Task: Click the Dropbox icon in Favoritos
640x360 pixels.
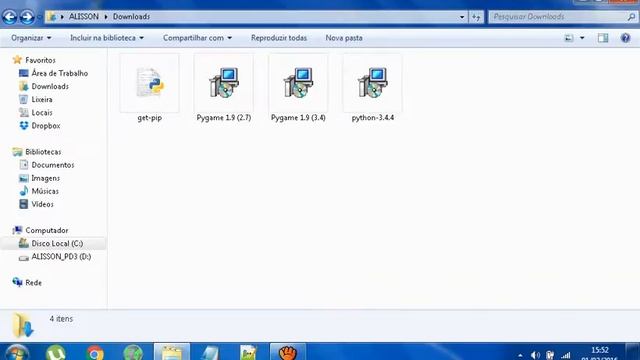Action: click(24, 126)
